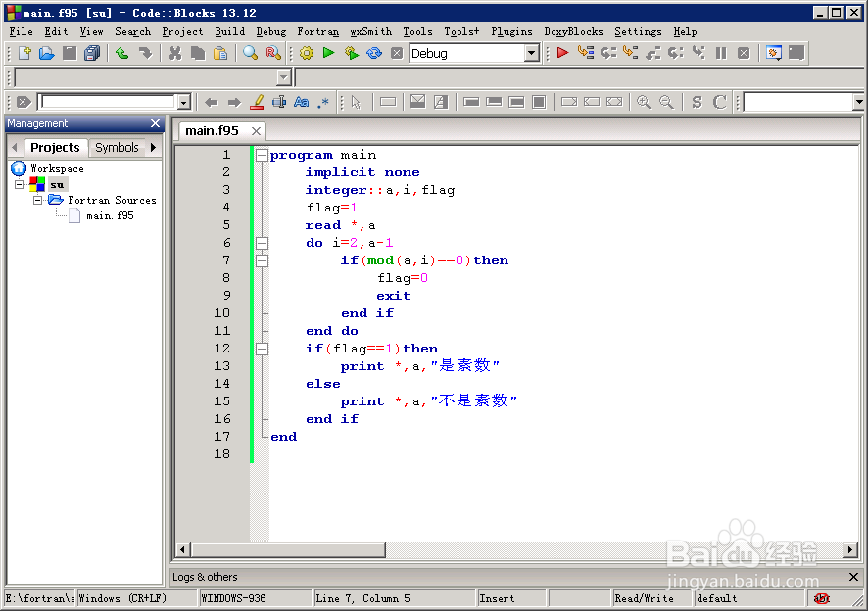Jump forward with right arrow icon
Viewport: 868px width, 611px height.
(234, 103)
